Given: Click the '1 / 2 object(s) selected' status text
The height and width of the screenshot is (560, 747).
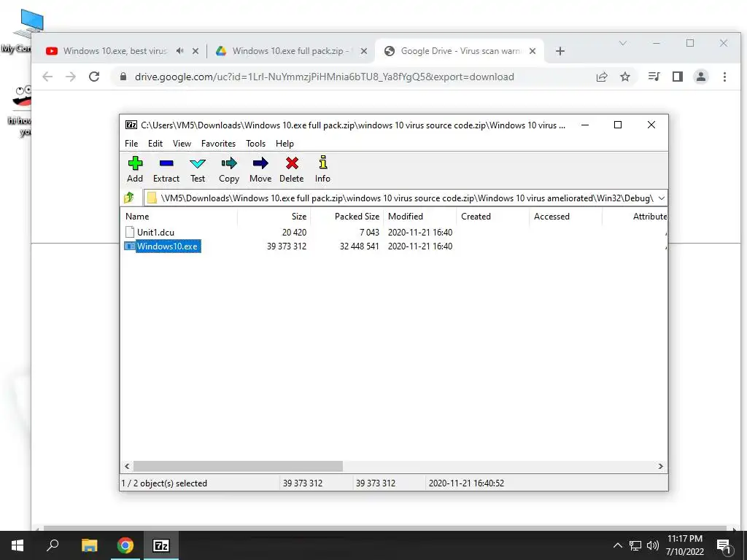Looking at the screenshot, I should click(x=164, y=483).
